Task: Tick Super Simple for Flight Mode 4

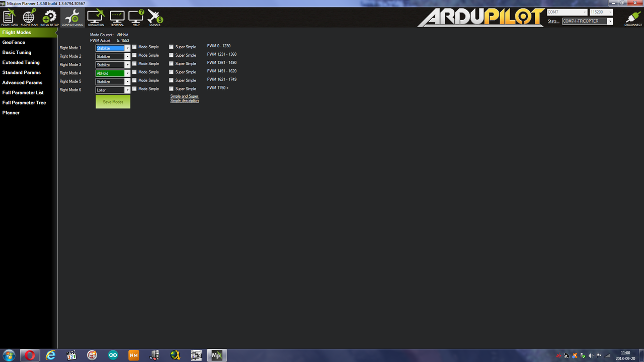Action: 171,72
